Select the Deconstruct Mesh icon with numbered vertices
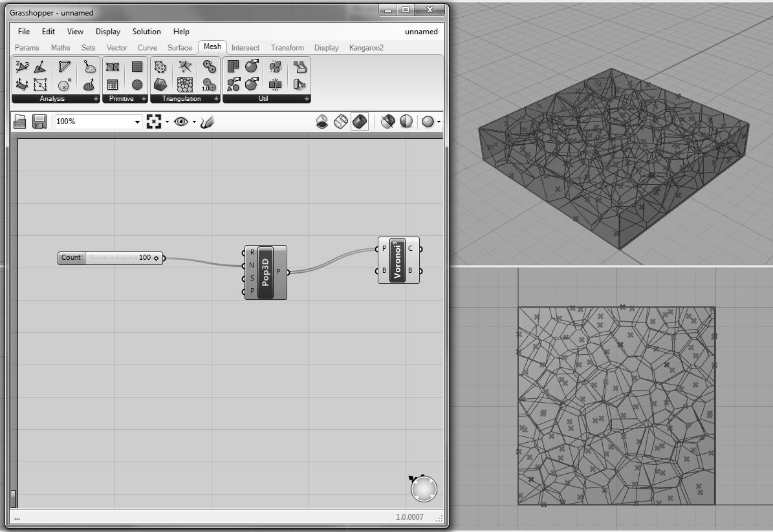The height and width of the screenshot is (532, 773). (22, 67)
